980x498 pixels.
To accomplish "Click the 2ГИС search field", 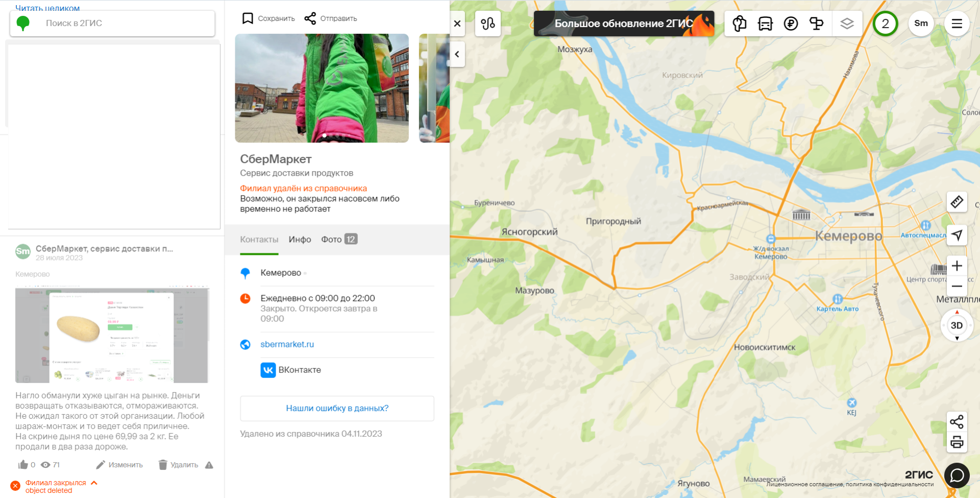I will pos(112,23).
